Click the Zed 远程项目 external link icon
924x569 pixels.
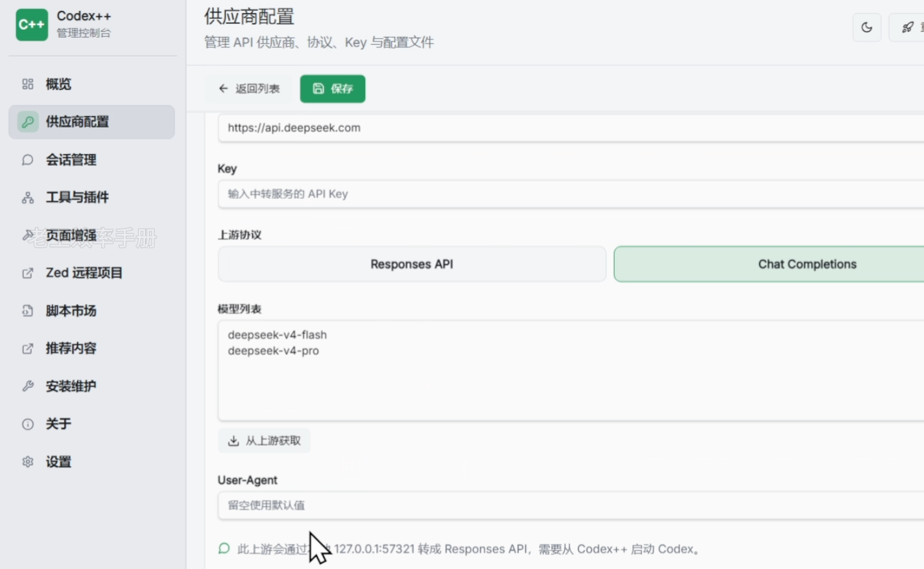[27, 273]
